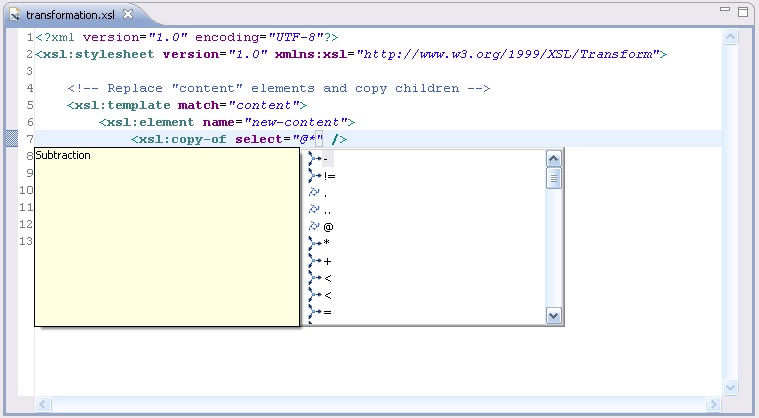
Task: Choose the '=' equals operator suggestion
Action: click(327, 312)
